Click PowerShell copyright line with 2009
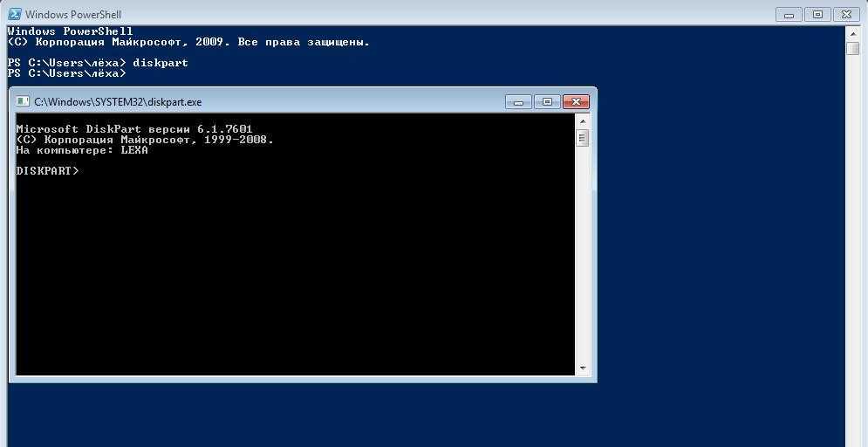This screenshot has width=868, height=447. (x=188, y=42)
